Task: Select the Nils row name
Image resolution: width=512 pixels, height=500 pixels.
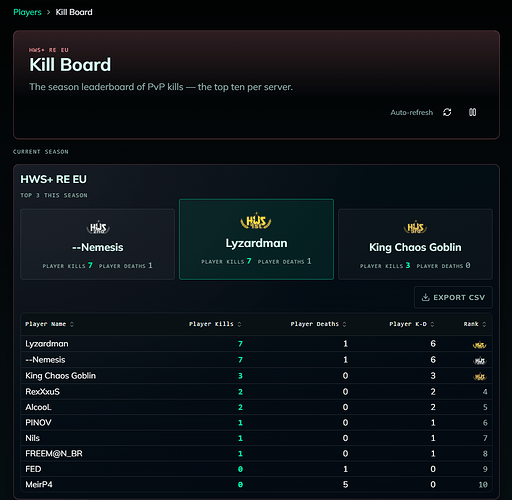Action: (x=33, y=438)
